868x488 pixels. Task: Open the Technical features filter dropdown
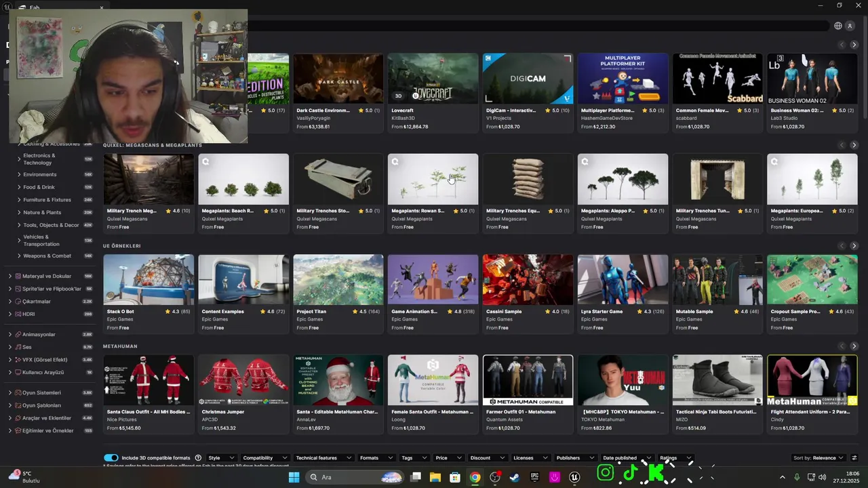tap(323, 457)
